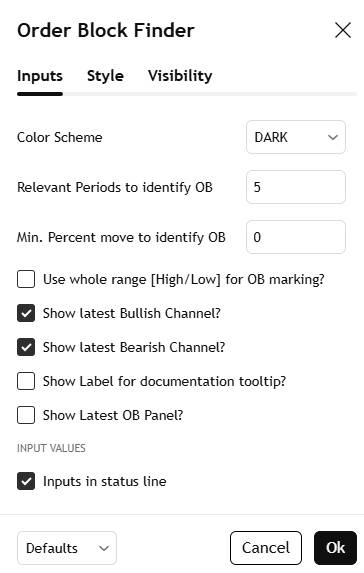This screenshot has height=573, width=364.
Task: Click the Show latest Bullish Channel label
Action: point(132,314)
